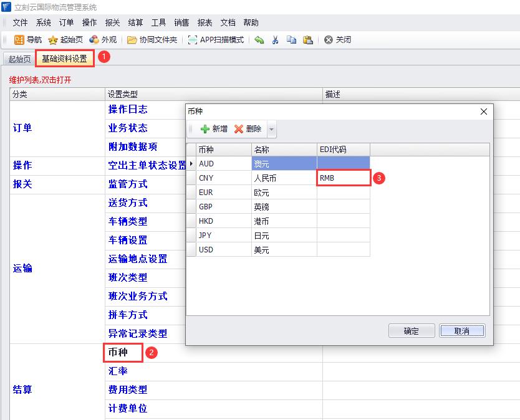Expand the dialog toolbar overflow arrow
This screenshot has width=520, height=420.
[x=271, y=130]
